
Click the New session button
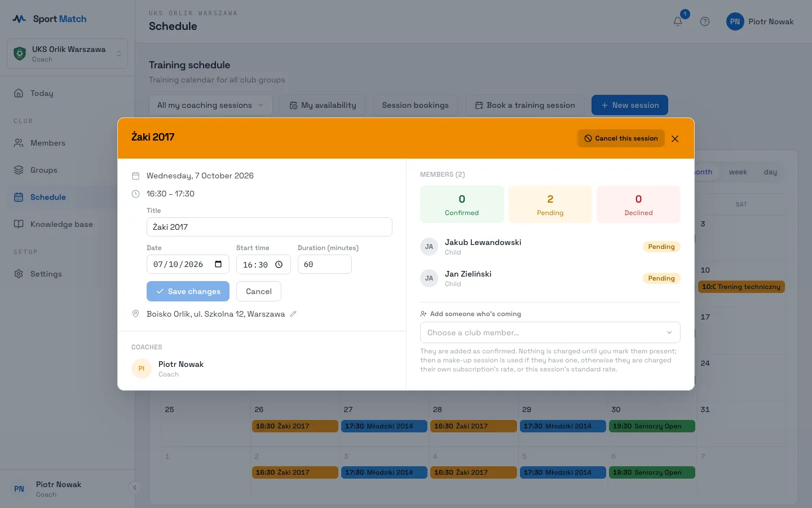click(x=629, y=105)
